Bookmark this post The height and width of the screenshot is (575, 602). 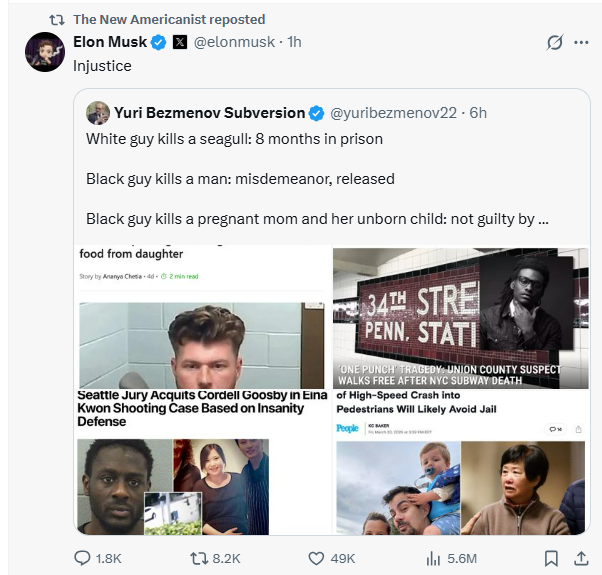point(551,558)
